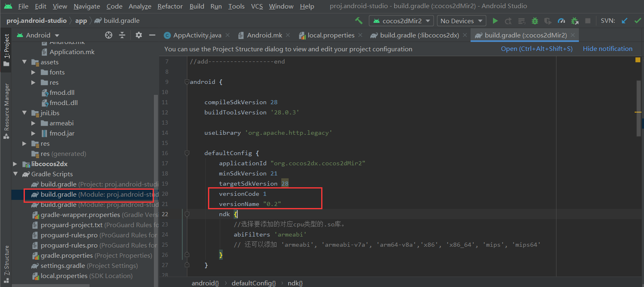Click the ndk{} breadcrumb
Screen dimensions: 644x287
295,283
